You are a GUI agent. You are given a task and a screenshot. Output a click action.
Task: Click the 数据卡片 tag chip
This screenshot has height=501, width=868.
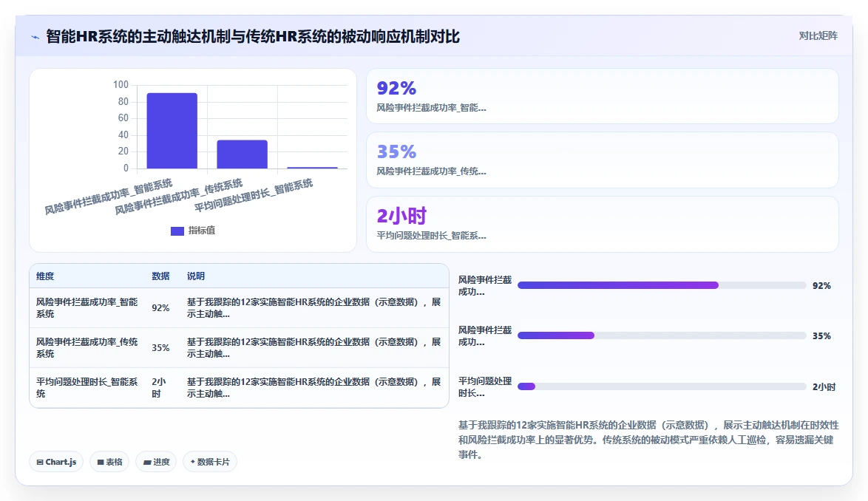(210, 462)
